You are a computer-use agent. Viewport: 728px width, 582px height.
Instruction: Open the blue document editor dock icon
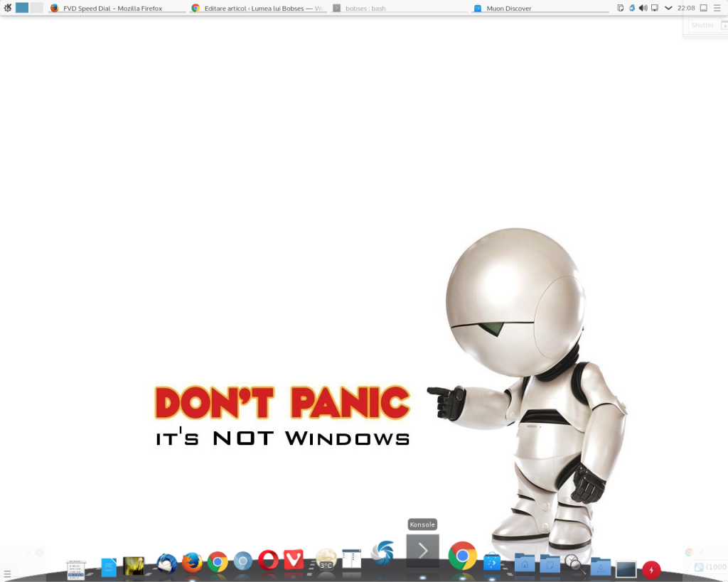coord(109,567)
